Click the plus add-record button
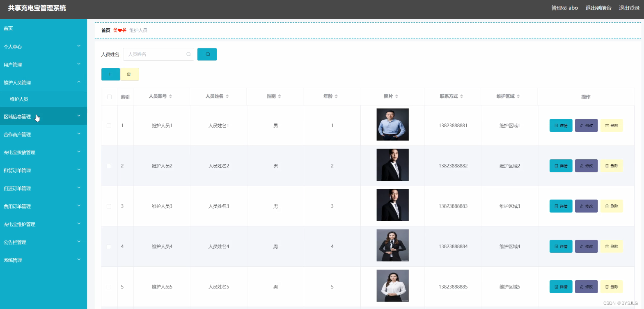Viewport: 644px width, 309px height. (110, 74)
